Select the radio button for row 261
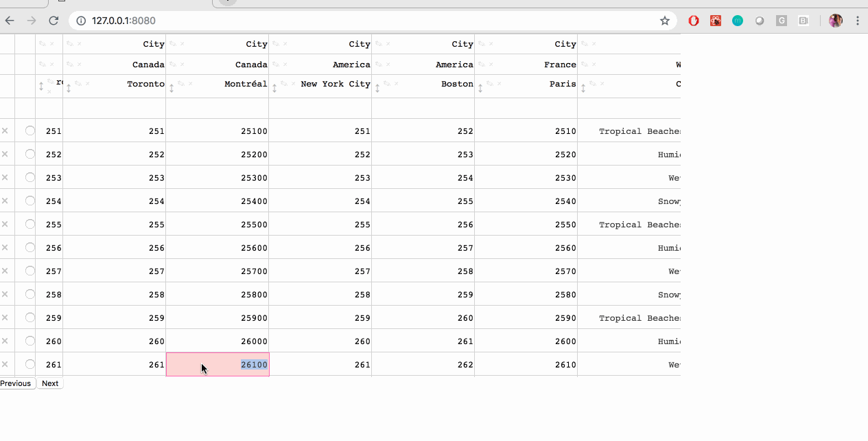 30,364
